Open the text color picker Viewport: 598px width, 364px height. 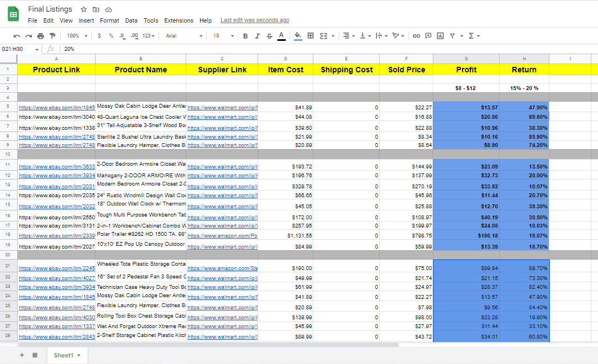click(281, 36)
